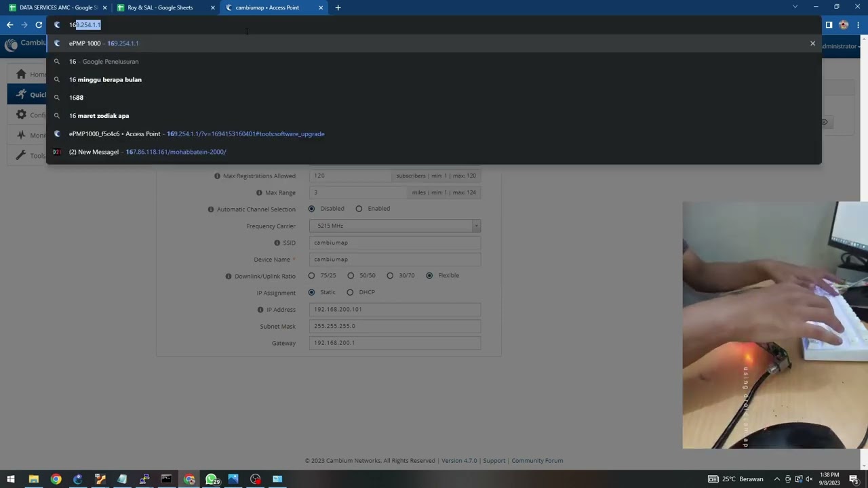This screenshot has width=868, height=488.
Task: Close the Roy & SAL tab
Action: [213, 7]
